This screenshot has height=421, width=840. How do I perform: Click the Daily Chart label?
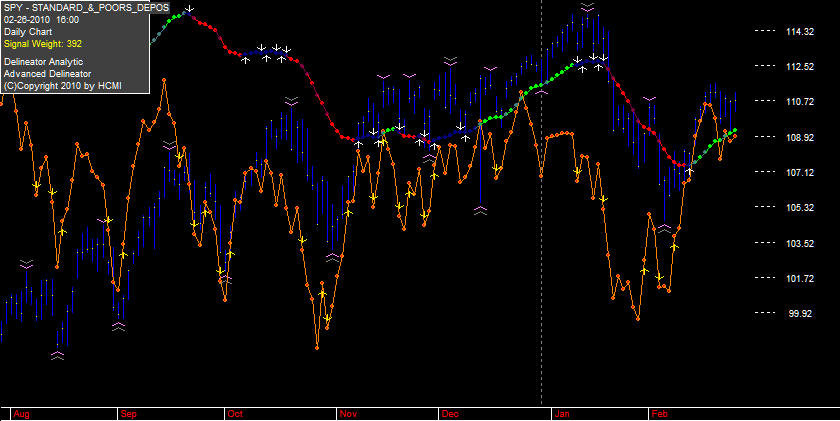coord(28,32)
